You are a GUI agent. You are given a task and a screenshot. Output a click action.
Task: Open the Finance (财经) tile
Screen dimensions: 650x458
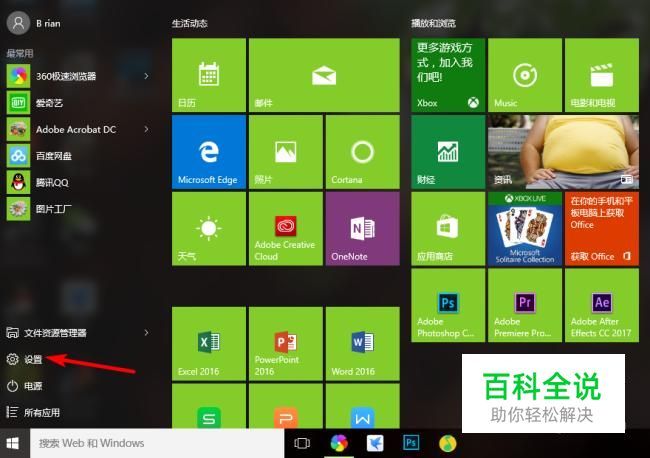(448, 152)
